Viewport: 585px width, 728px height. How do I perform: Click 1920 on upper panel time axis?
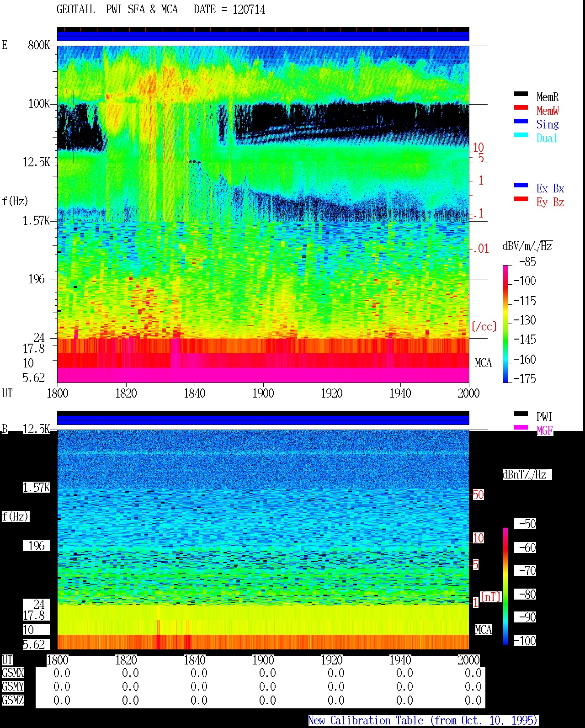[331, 393]
